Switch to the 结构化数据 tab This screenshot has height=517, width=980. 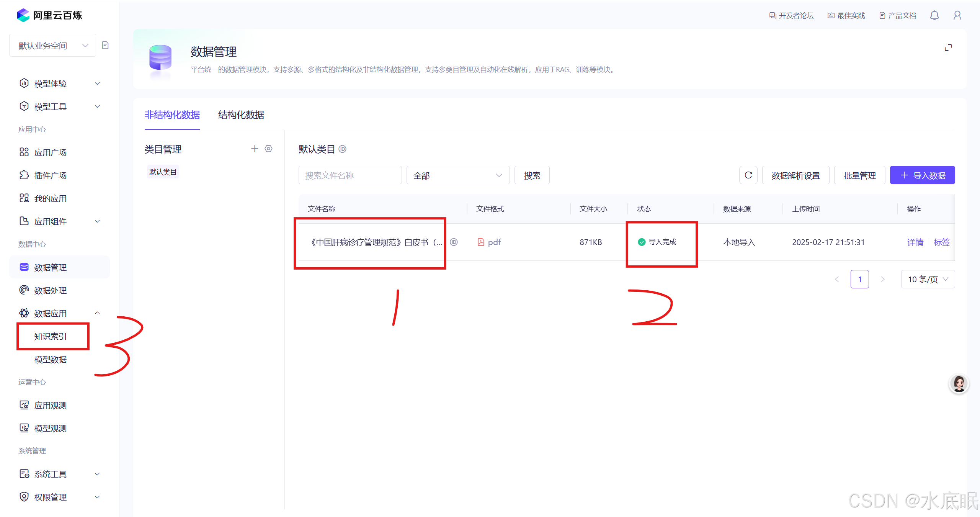[x=241, y=115]
